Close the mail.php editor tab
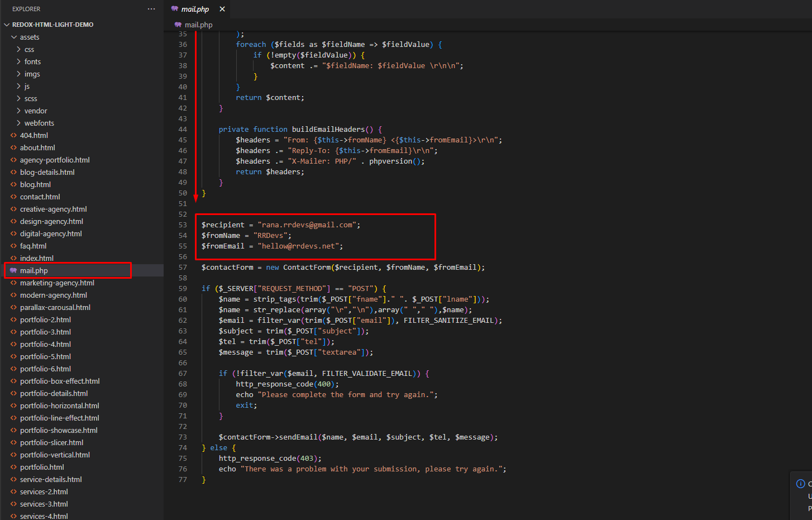812x520 pixels. [x=222, y=9]
